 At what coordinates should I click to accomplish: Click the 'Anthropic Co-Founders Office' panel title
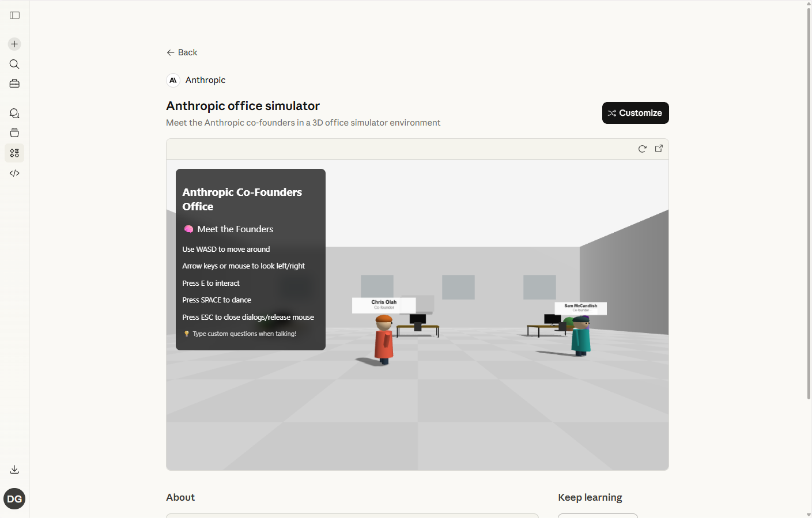pos(242,199)
